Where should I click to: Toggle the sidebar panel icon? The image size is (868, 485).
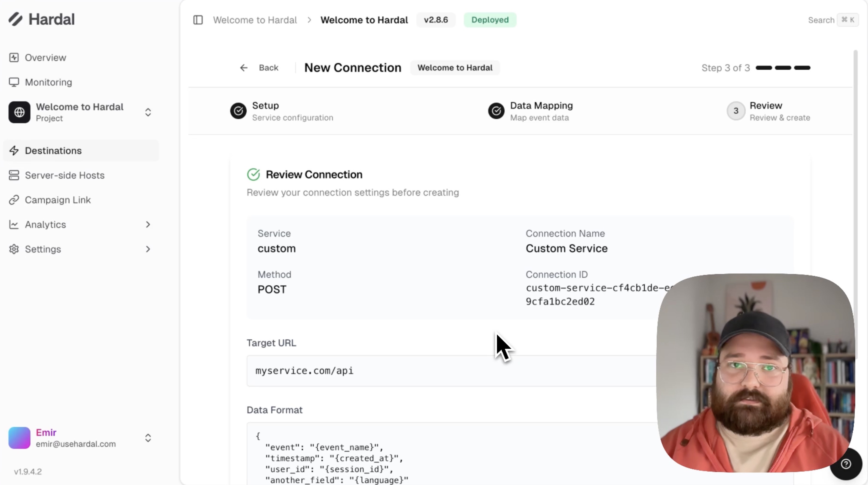pos(198,20)
